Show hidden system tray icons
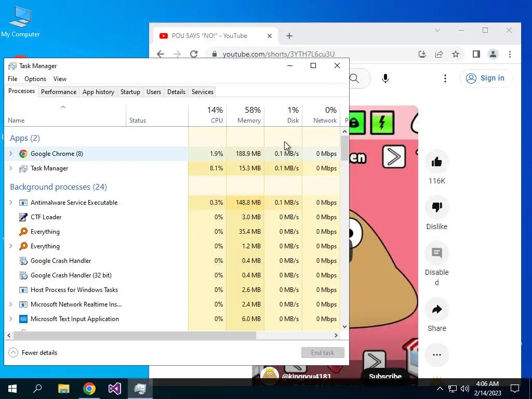The width and height of the screenshot is (532, 399). point(440,389)
